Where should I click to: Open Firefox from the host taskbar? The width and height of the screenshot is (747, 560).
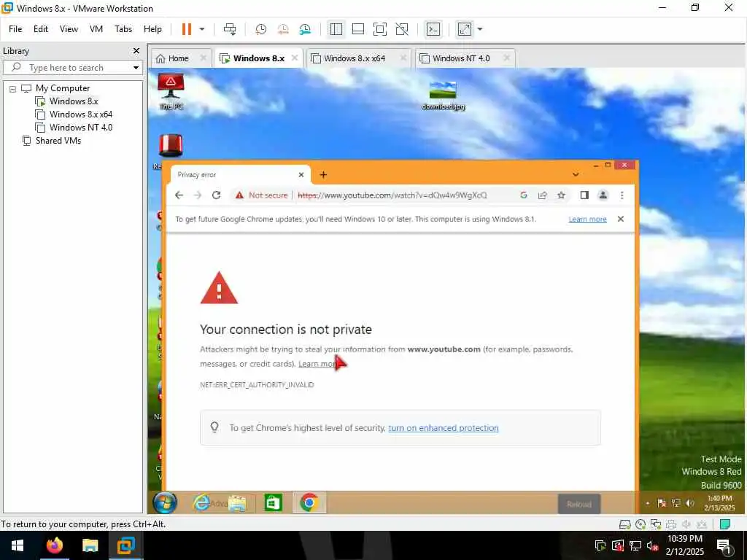coord(54,545)
